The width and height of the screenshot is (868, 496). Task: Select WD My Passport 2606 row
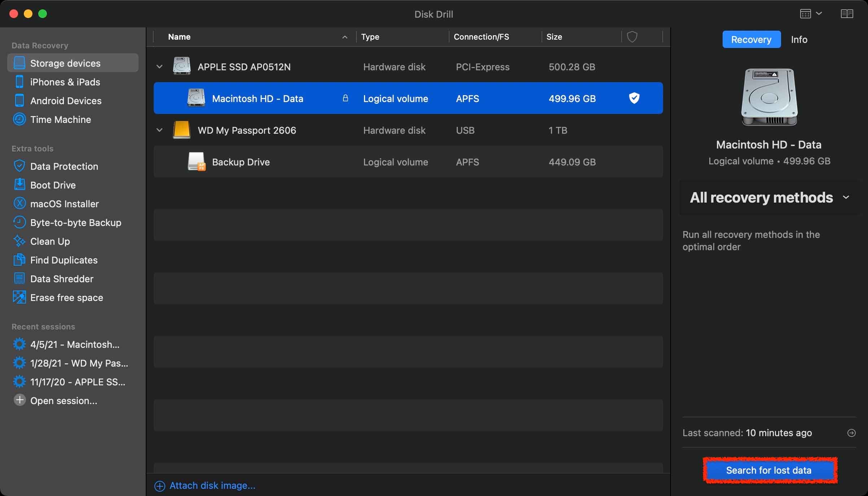coord(408,130)
